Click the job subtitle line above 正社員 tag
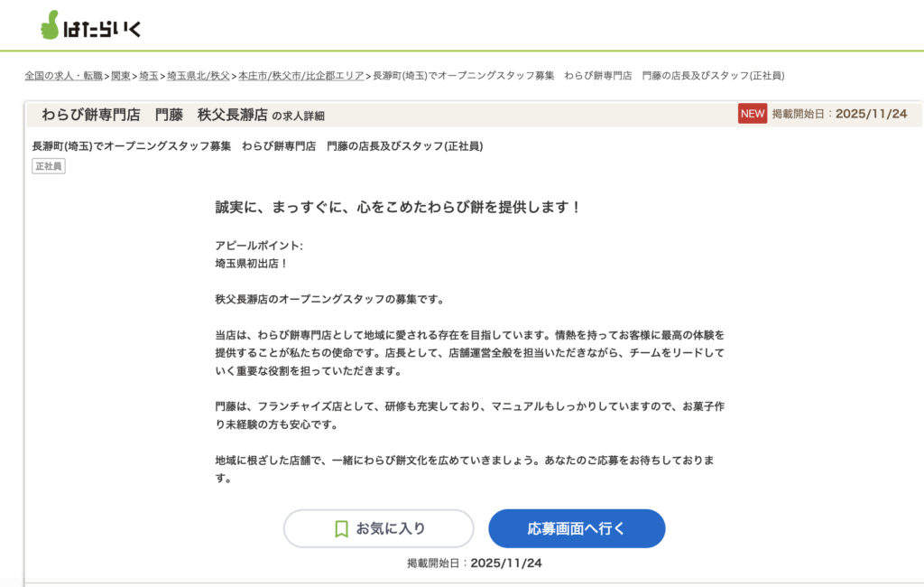The image size is (924, 587). (x=257, y=146)
